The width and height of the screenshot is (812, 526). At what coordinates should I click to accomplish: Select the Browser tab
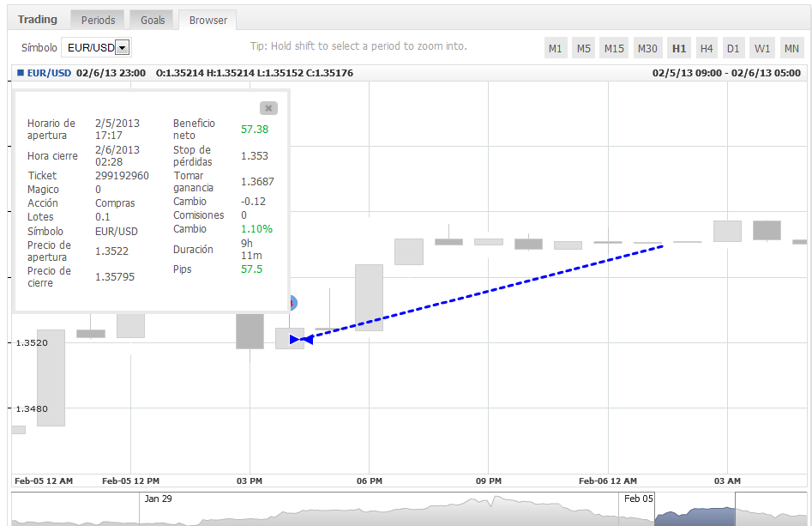pos(208,21)
